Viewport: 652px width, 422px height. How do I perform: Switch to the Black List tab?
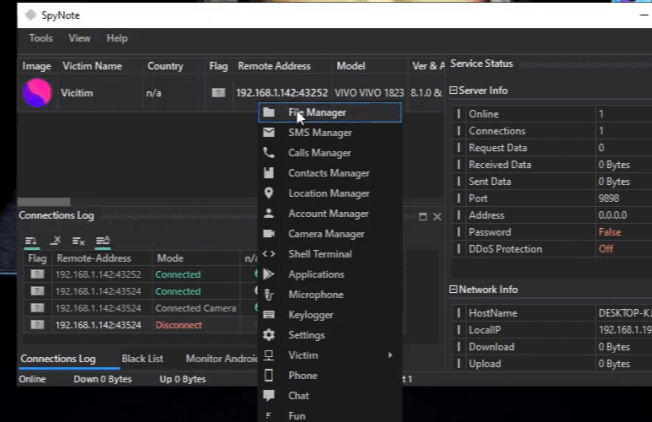144,359
